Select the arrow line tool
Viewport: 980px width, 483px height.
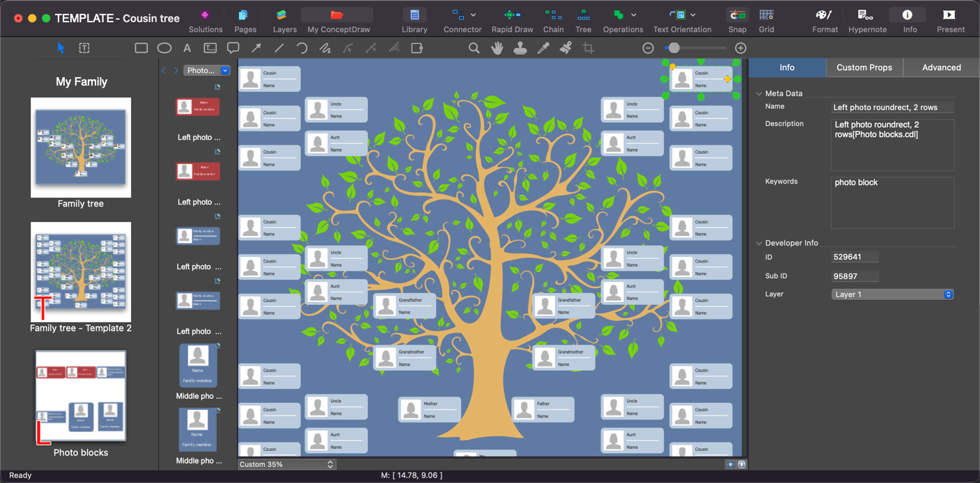point(256,48)
